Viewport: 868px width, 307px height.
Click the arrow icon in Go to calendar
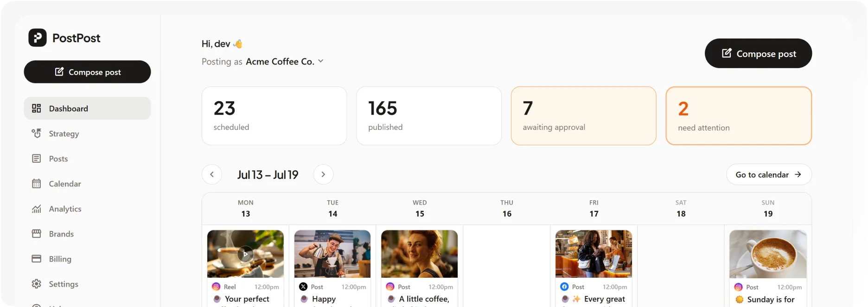tap(798, 175)
